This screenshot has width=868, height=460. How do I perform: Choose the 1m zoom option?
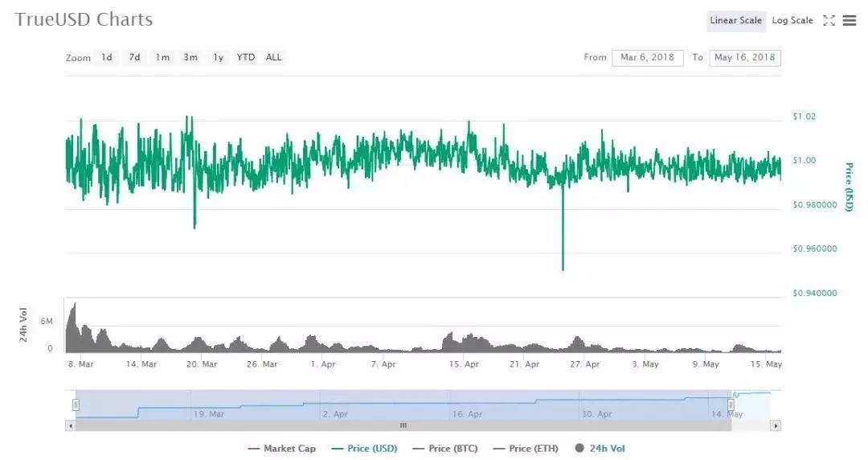point(162,58)
